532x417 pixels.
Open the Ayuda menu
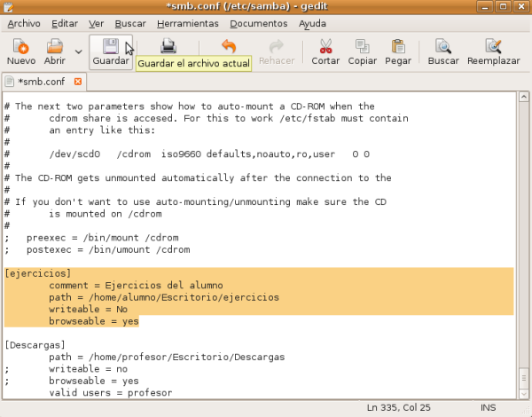coord(312,22)
